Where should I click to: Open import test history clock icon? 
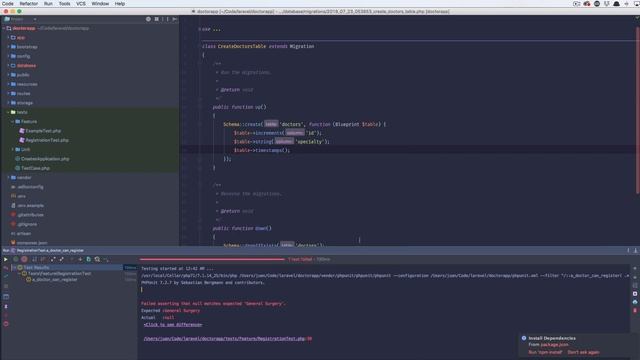pos(97,259)
